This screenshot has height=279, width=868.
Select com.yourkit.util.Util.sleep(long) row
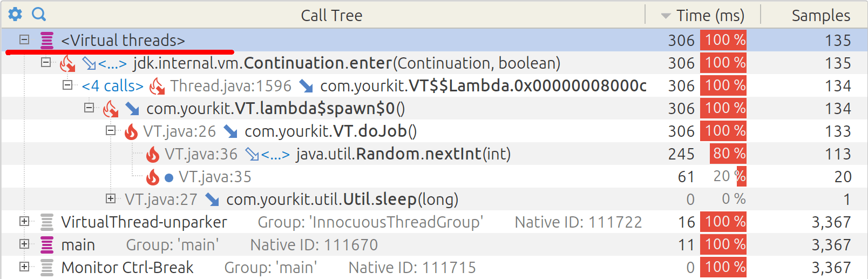click(342, 199)
